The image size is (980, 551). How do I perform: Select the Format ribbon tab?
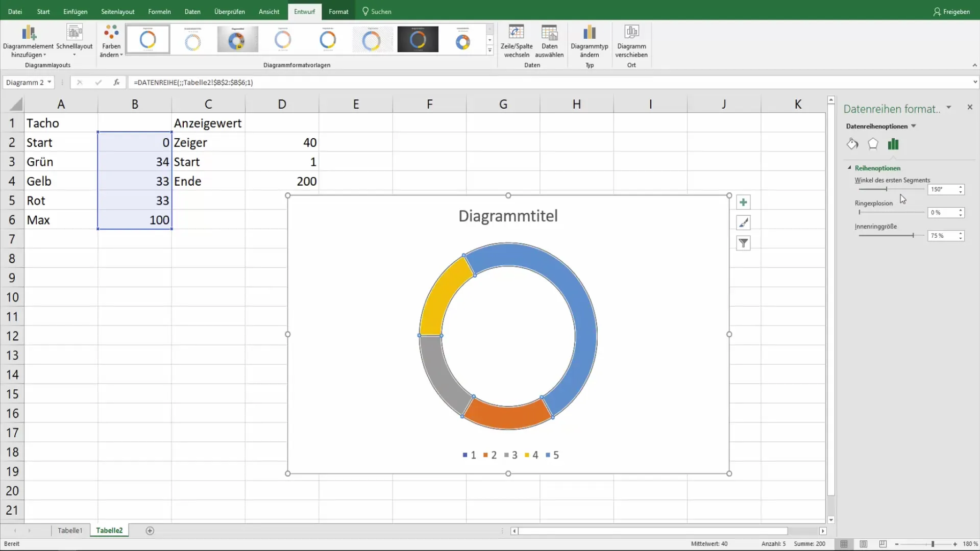coord(338,11)
